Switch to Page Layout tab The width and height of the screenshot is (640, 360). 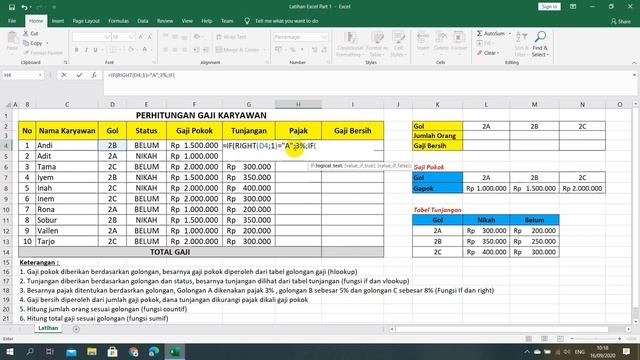coord(86,21)
